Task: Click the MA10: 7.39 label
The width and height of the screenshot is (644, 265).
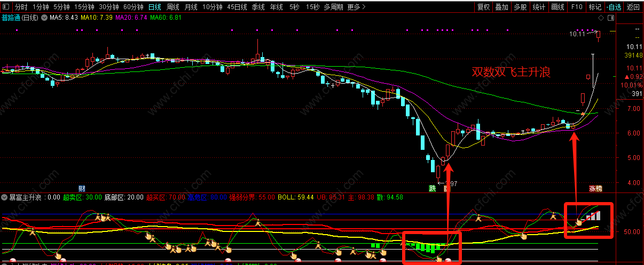Action: pyautogui.click(x=97, y=18)
